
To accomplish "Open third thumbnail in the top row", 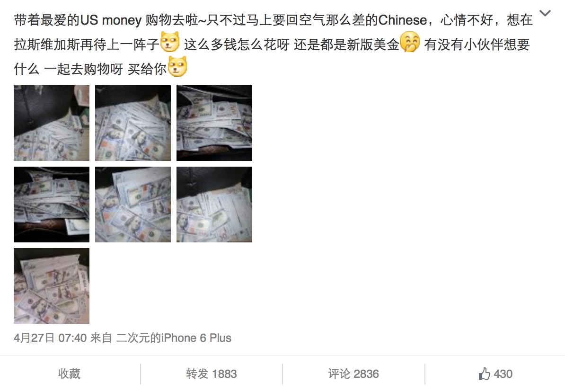I will (x=214, y=123).
